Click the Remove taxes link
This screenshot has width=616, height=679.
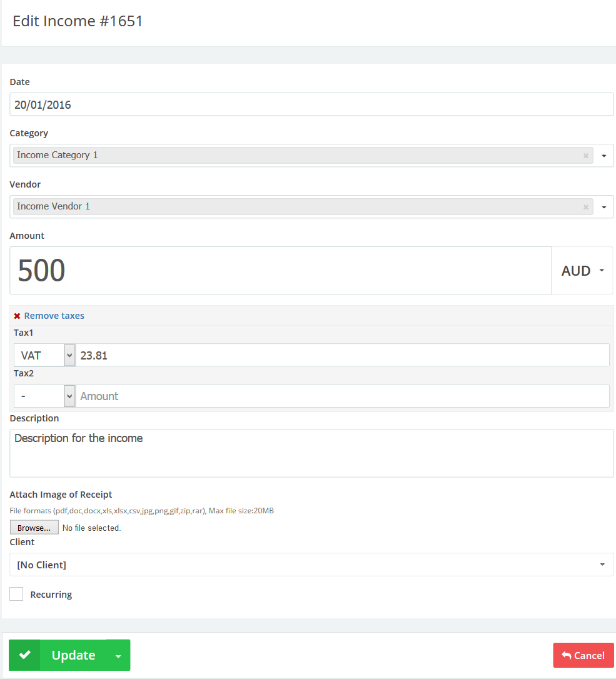pos(54,316)
